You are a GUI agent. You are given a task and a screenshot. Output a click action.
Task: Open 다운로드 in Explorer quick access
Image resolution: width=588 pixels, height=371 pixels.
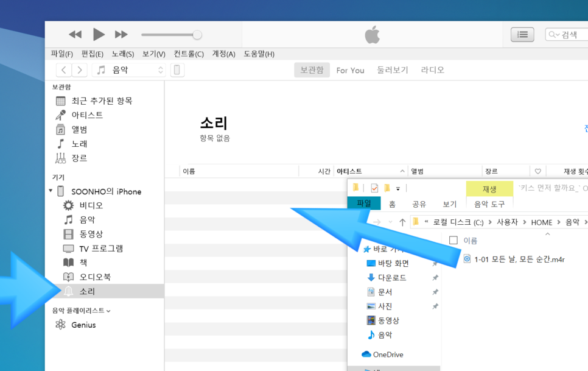click(392, 278)
